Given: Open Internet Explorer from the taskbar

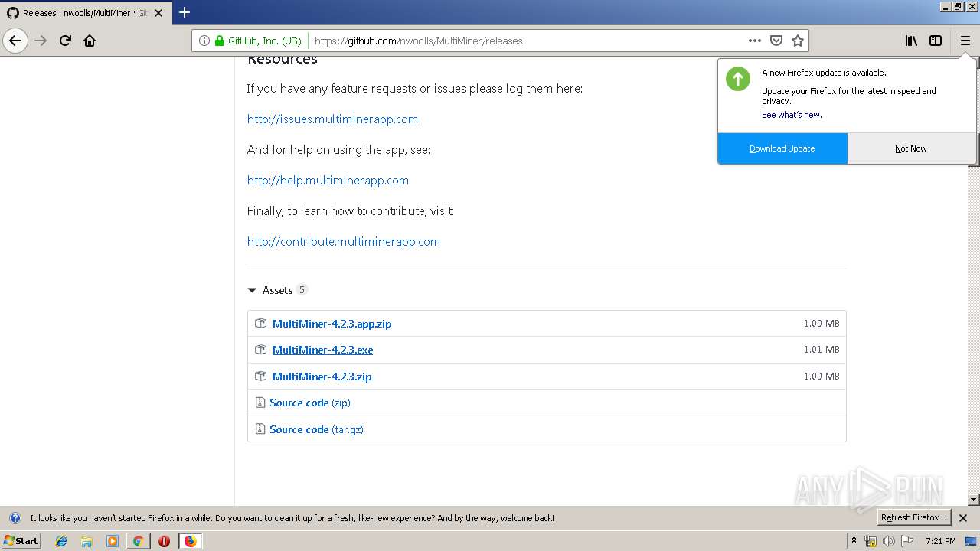Looking at the screenshot, I should [61, 541].
